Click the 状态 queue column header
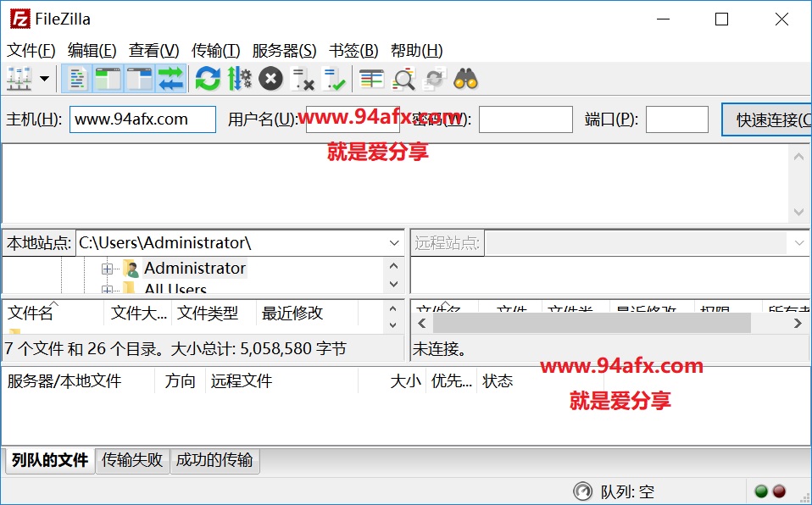The image size is (812, 505). pyautogui.click(x=540, y=382)
